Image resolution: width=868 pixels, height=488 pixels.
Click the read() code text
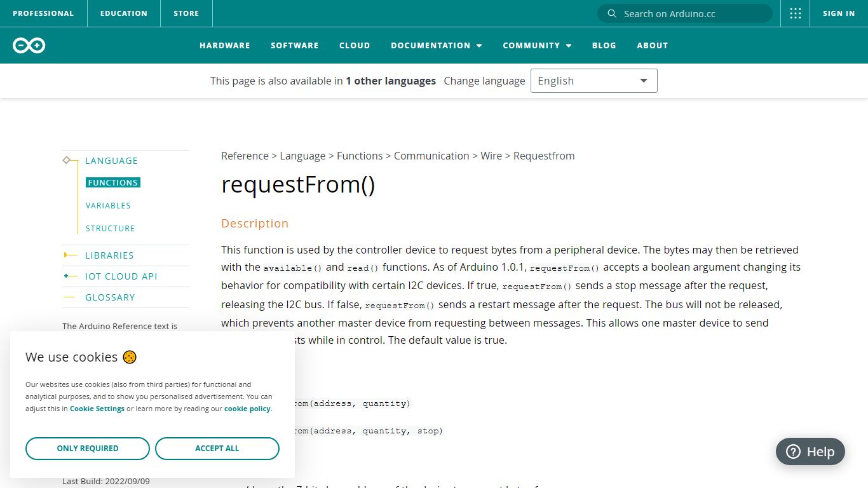click(x=363, y=268)
